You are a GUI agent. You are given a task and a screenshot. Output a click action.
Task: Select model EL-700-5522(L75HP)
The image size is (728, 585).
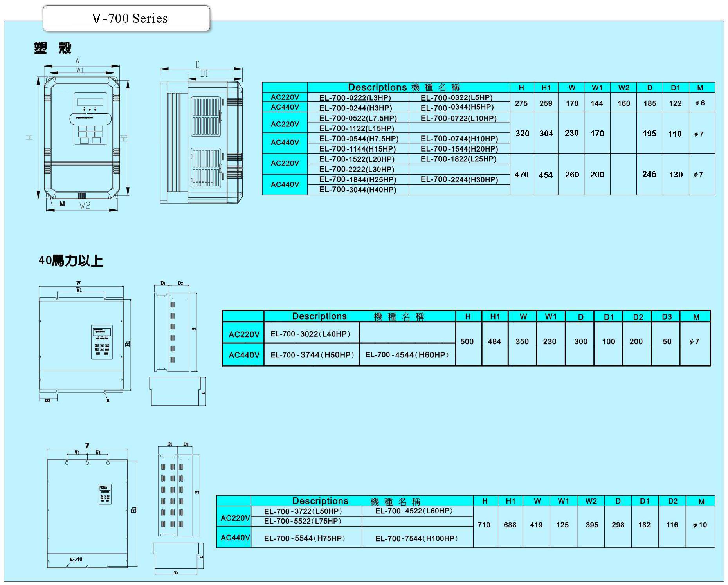(303, 521)
